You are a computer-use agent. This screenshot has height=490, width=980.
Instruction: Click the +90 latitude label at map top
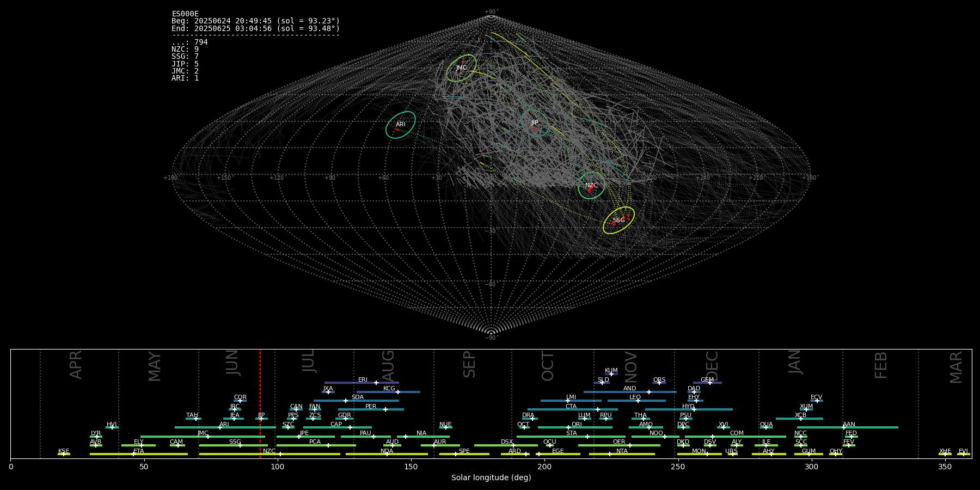[491, 12]
